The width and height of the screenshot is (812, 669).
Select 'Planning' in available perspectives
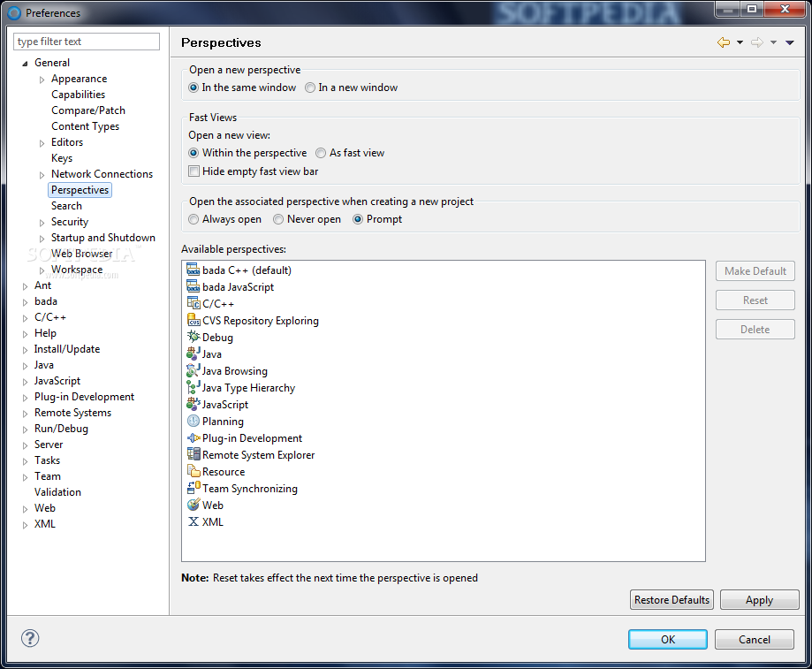pyautogui.click(x=223, y=421)
